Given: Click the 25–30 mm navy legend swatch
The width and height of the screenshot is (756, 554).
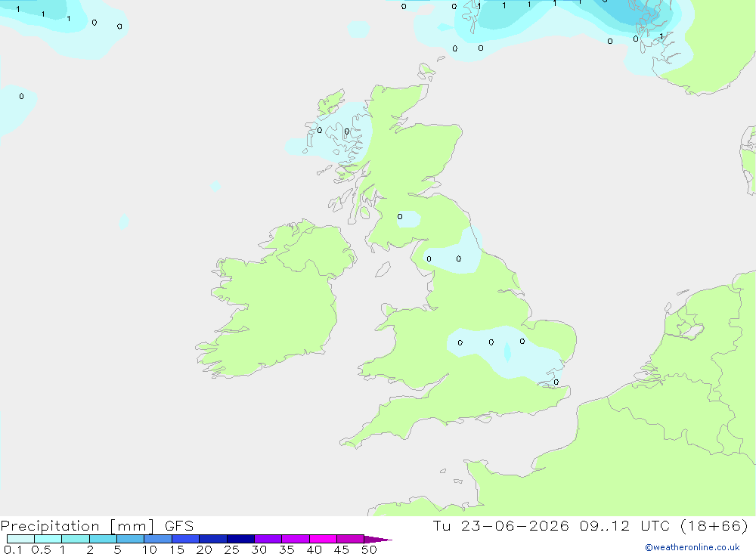Looking at the screenshot, I should [x=240, y=539].
